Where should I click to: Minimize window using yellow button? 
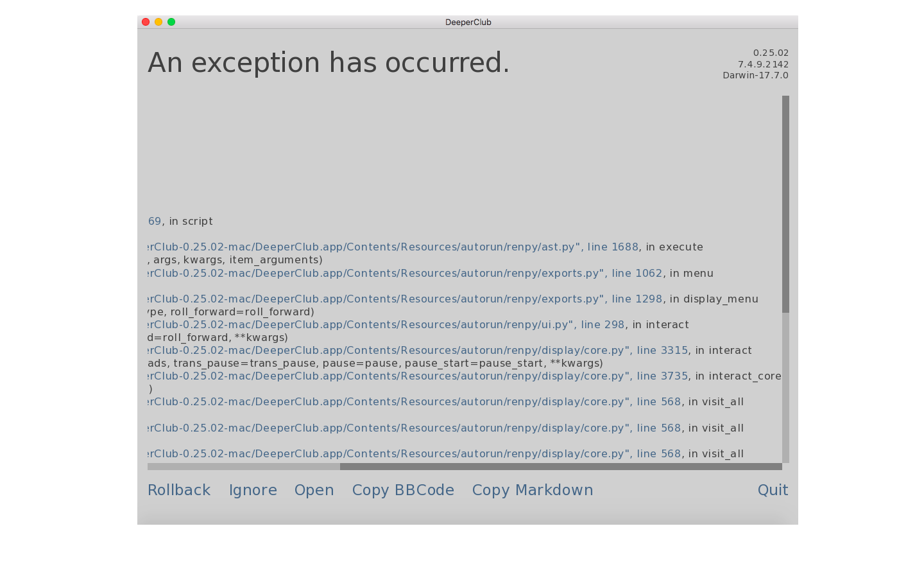click(158, 22)
